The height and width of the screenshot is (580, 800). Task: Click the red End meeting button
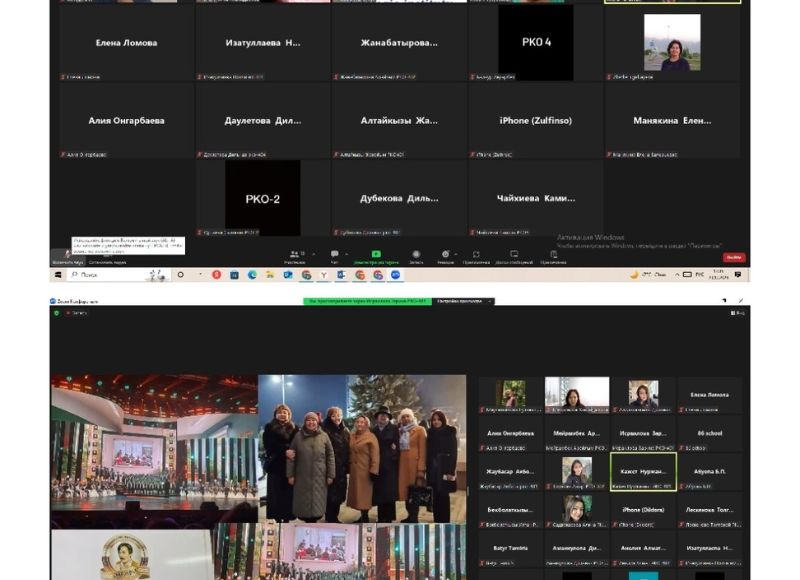[x=734, y=257]
